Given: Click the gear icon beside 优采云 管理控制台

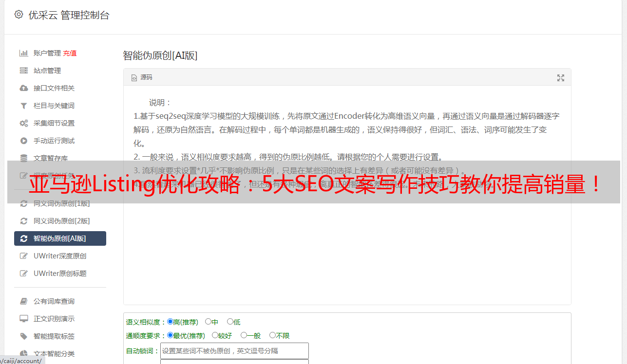Looking at the screenshot, I should (19, 15).
